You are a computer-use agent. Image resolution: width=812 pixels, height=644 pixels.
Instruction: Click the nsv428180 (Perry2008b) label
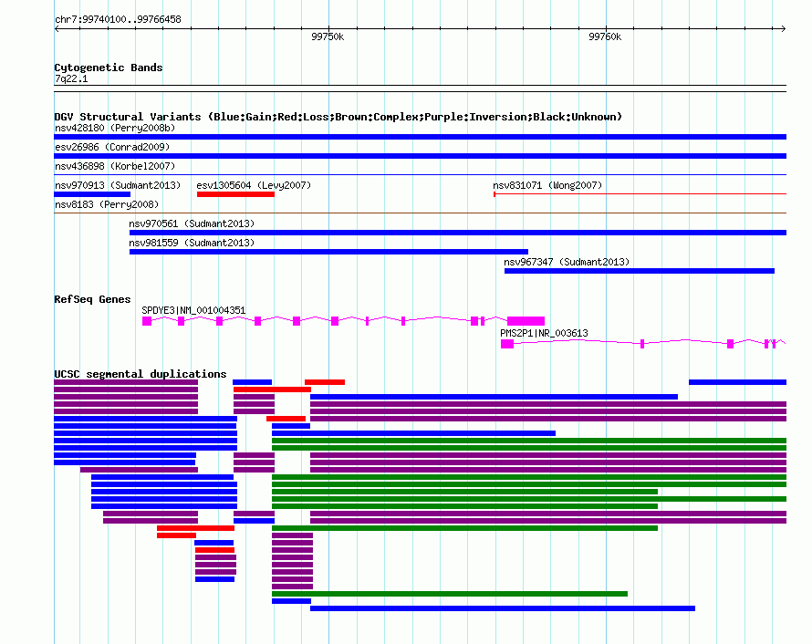[115, 128]
